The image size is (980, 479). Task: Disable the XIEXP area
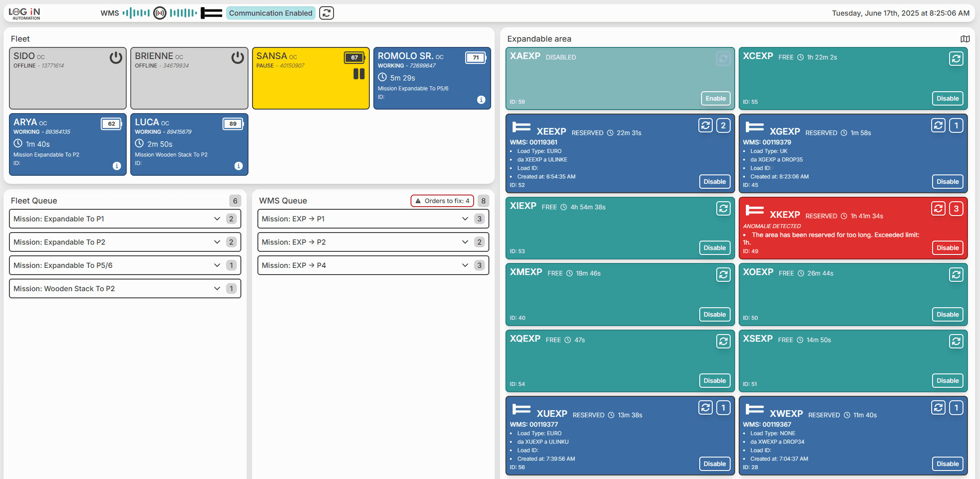click(x=715, y=248)
